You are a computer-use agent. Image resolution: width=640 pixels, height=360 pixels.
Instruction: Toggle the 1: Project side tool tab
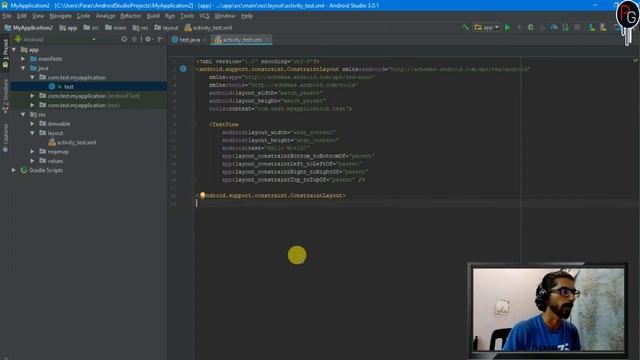pos(5,54)
